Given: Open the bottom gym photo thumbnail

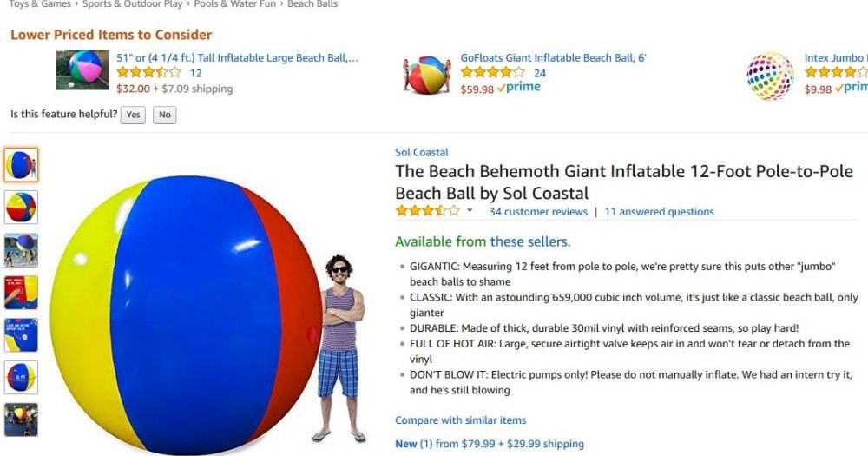Looking at the screenshot, I should [21, 420].
